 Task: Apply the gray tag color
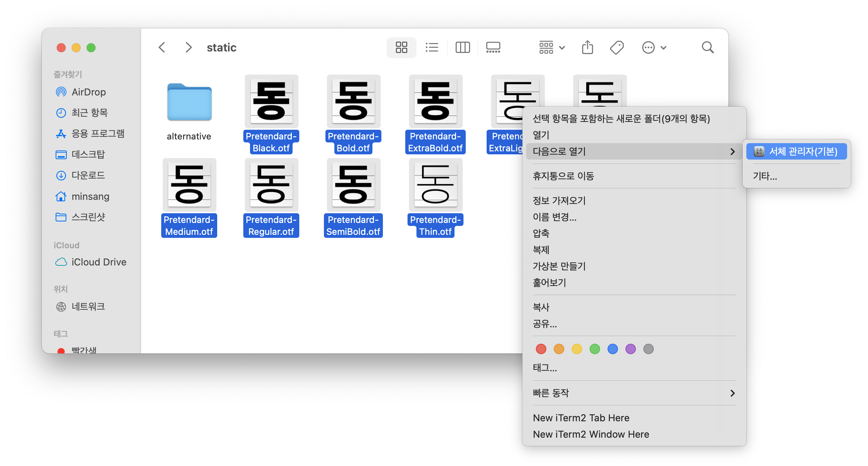point(648,349)
